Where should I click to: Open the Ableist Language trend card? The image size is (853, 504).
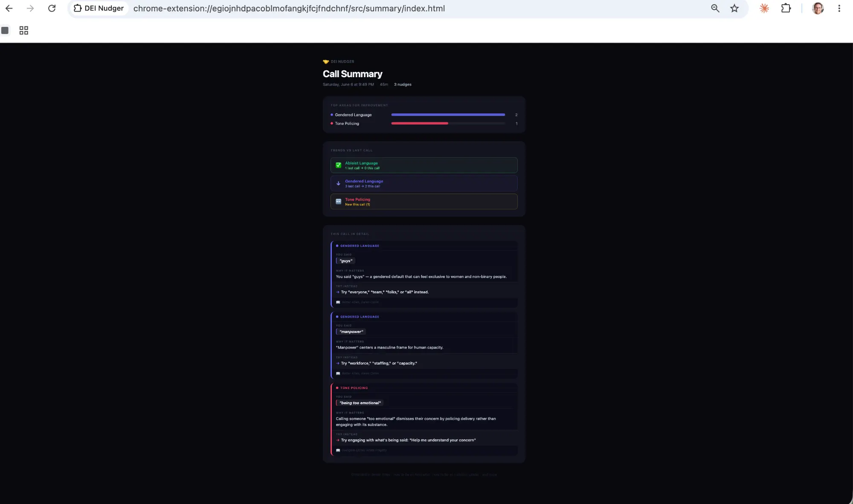(424, 165)
